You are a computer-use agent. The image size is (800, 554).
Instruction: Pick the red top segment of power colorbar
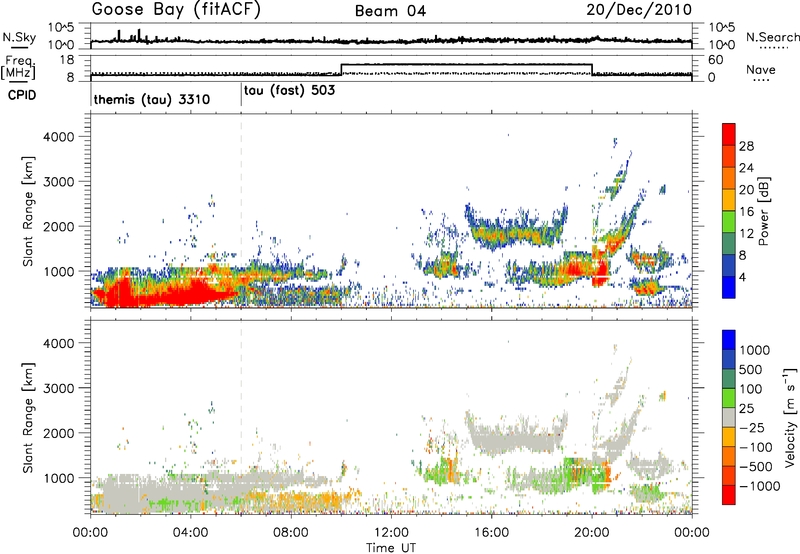(729, 134)
